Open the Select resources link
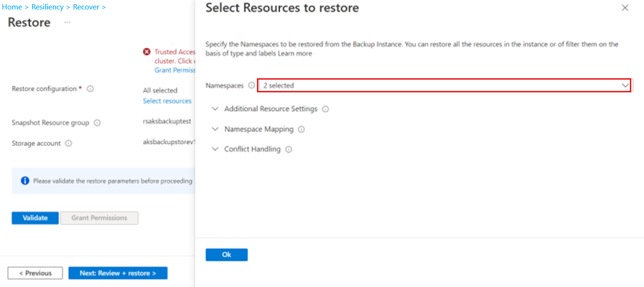 167,101
